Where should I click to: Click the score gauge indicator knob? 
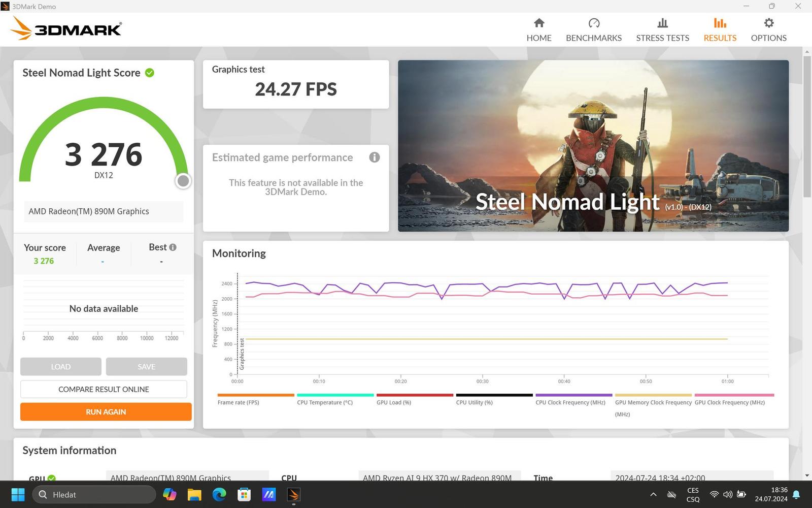click(x=183, y=181)
